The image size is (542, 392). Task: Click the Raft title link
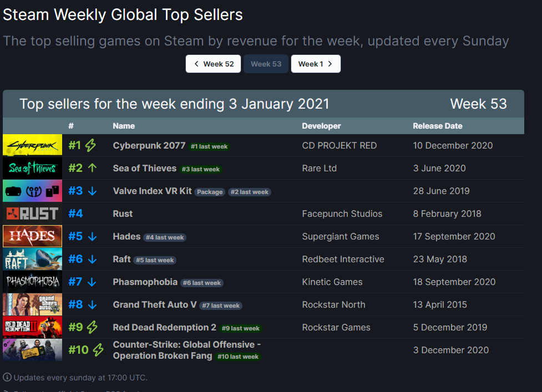121,259
